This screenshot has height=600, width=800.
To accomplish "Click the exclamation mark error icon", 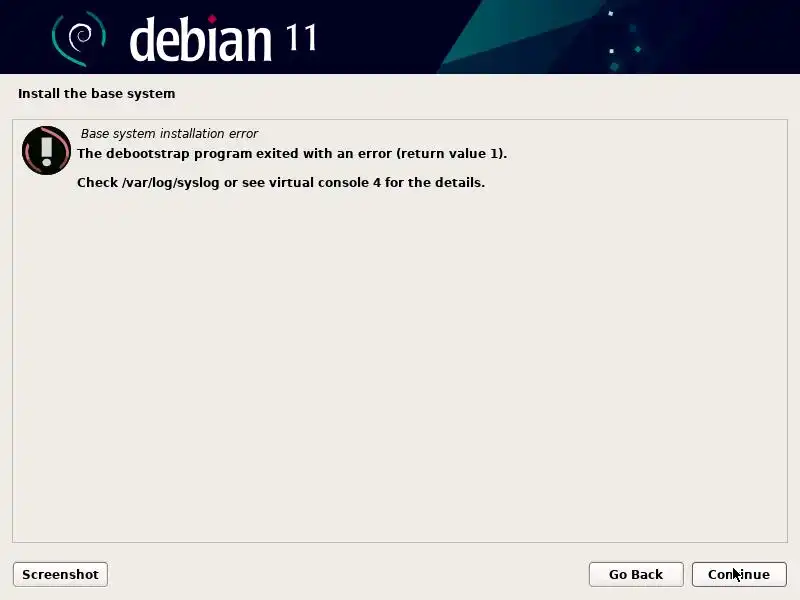I will [x=46, y=151].
